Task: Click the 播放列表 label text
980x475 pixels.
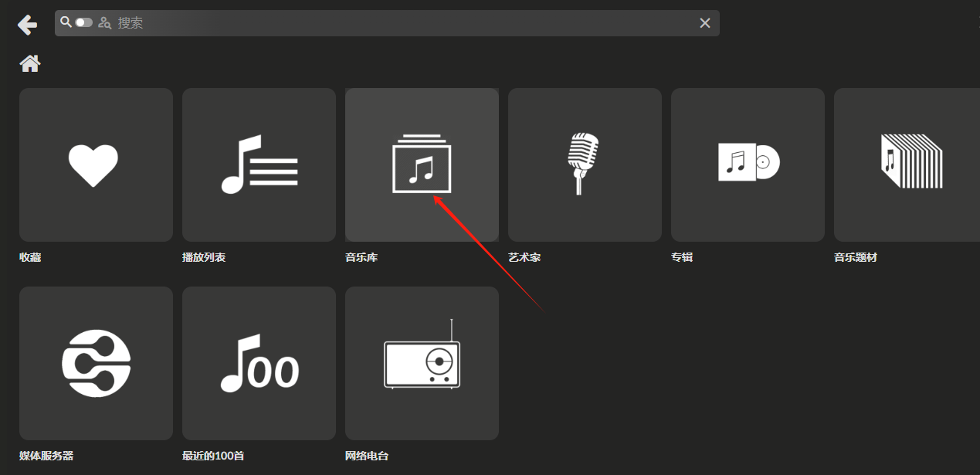Action: point(204,257)
